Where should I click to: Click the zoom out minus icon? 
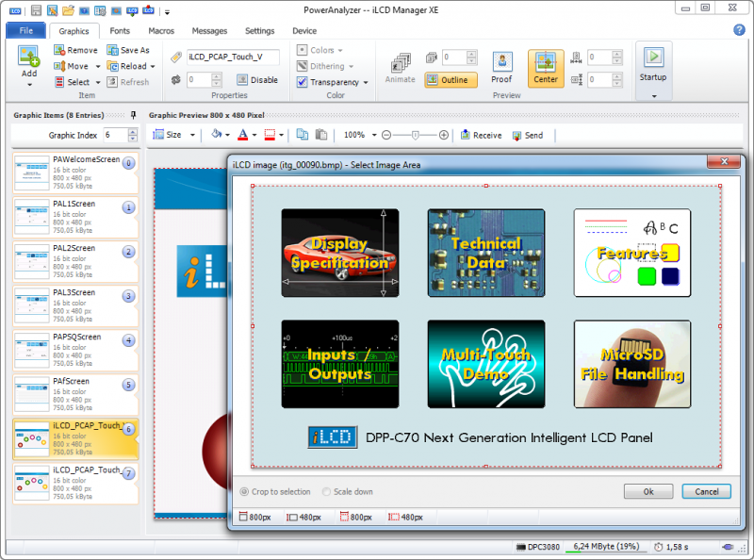pos(386,135)
